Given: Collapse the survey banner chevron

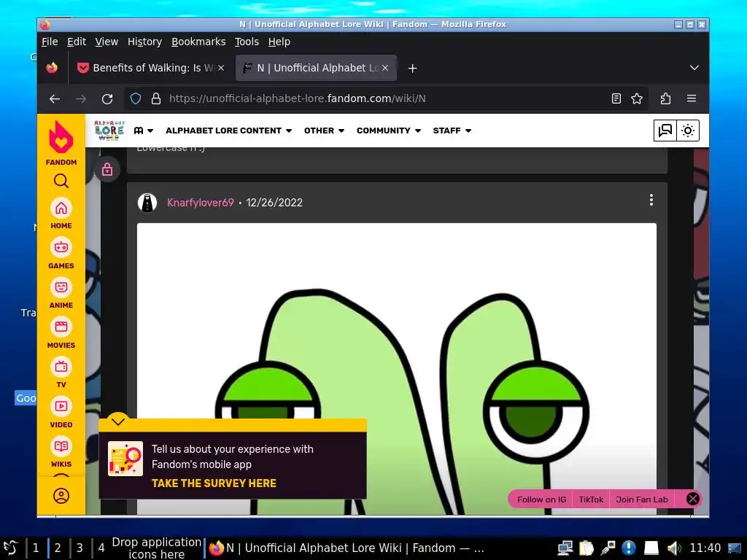Looking at the screenshot, I should coord(117,421).
